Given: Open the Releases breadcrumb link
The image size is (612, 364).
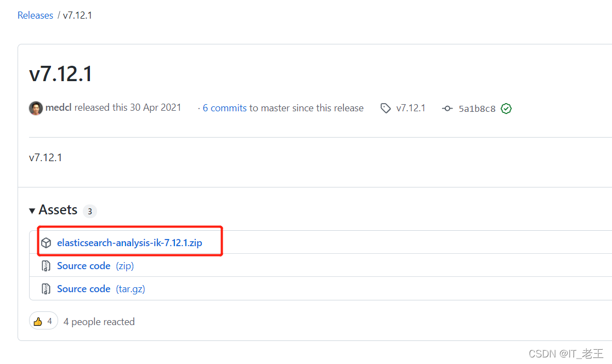Looking at the screenshot, I should tap(35, 15).
